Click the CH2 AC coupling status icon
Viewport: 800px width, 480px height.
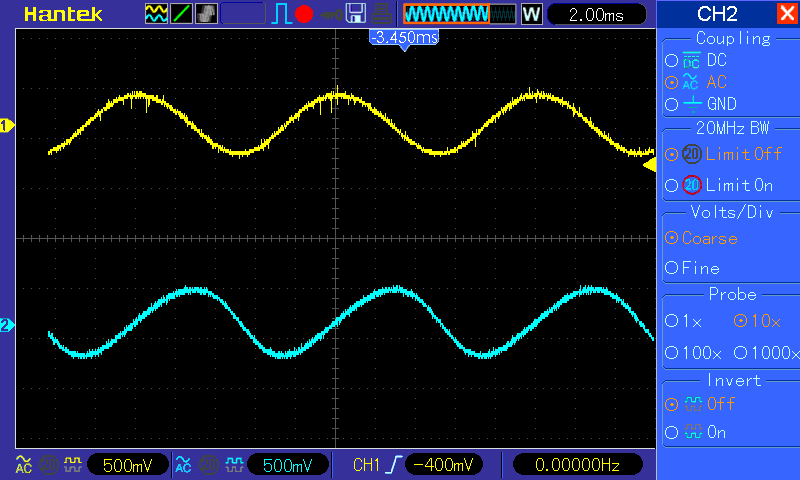click(183, 465)
